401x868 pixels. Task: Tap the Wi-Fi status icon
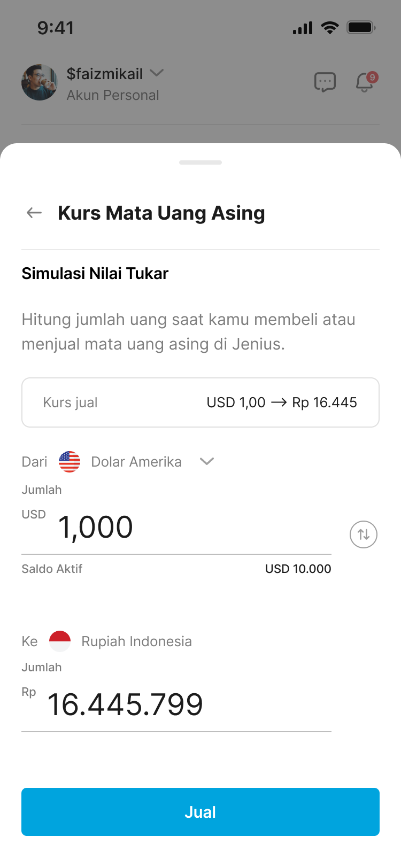[x=330, y=28]
